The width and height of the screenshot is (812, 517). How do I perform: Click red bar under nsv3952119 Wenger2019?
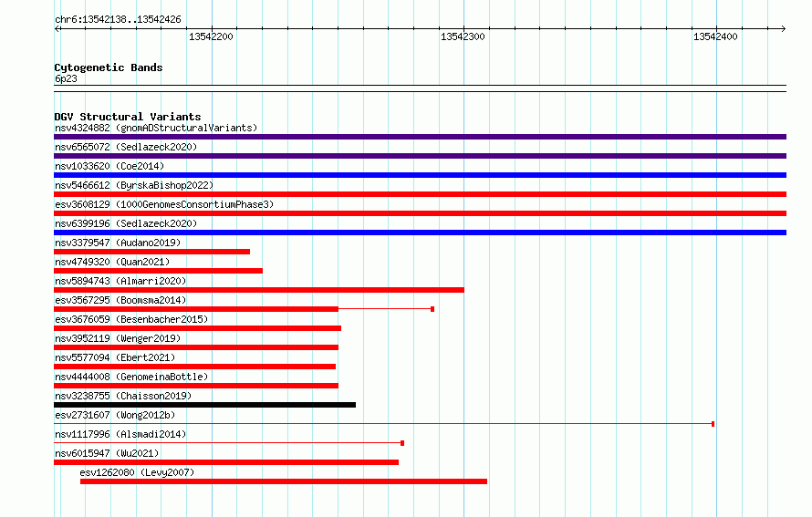[x=196, y=347]
